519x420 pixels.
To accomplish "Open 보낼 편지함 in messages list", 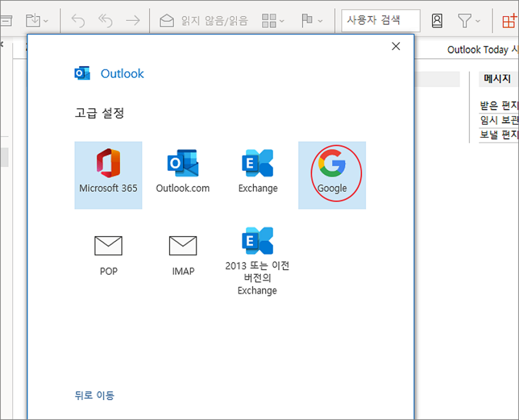I will (499, 134).
